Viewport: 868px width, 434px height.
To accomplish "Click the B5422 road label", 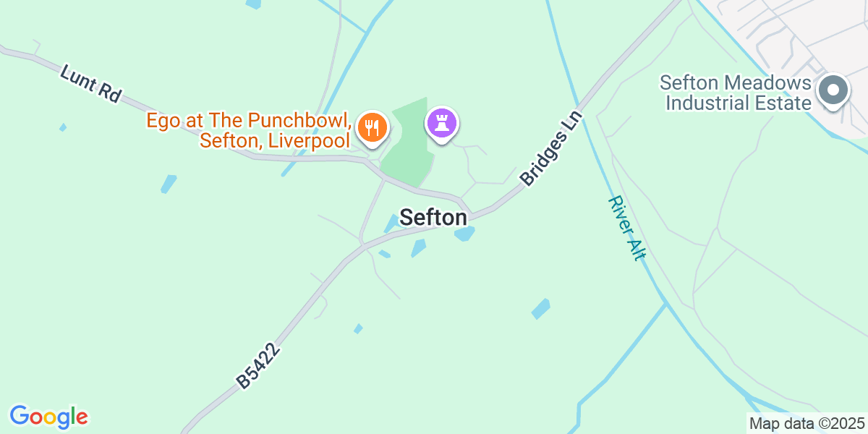I will (x=258, y=367).
